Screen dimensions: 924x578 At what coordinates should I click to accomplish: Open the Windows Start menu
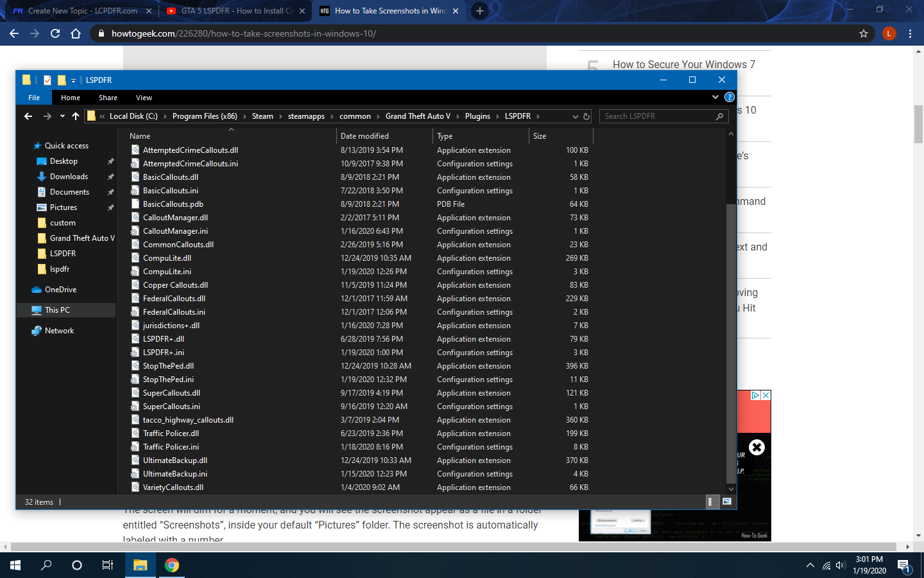pos(15,565)
